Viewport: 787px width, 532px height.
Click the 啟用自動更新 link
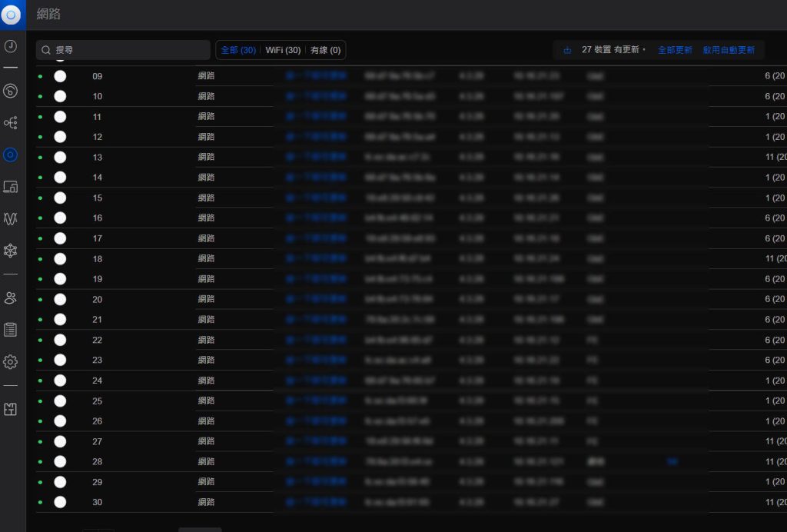[x=729, y=50]
